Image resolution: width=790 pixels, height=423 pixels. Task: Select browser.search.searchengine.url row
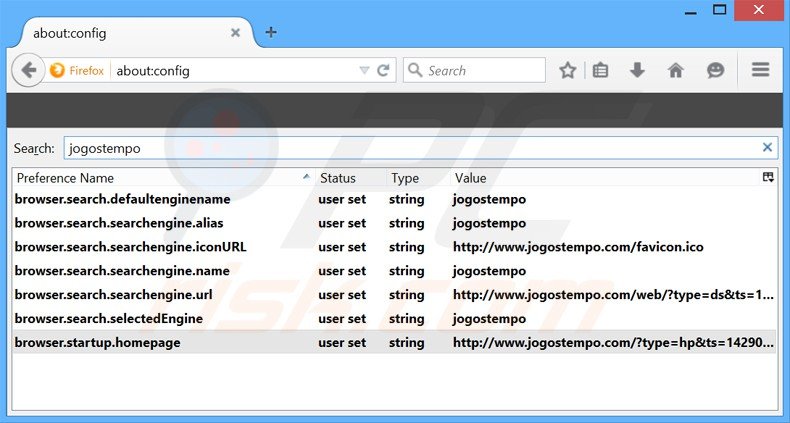pyautogui.click(x=394, y=295)
